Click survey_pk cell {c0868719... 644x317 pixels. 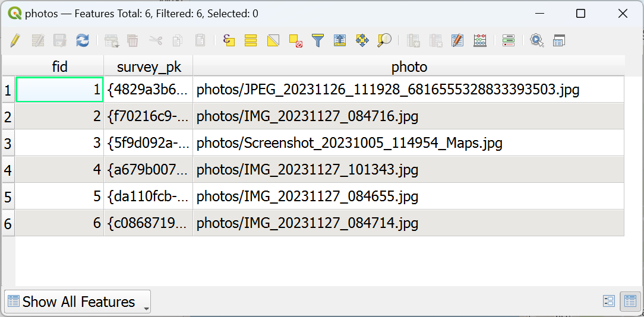tap(149, 223)
